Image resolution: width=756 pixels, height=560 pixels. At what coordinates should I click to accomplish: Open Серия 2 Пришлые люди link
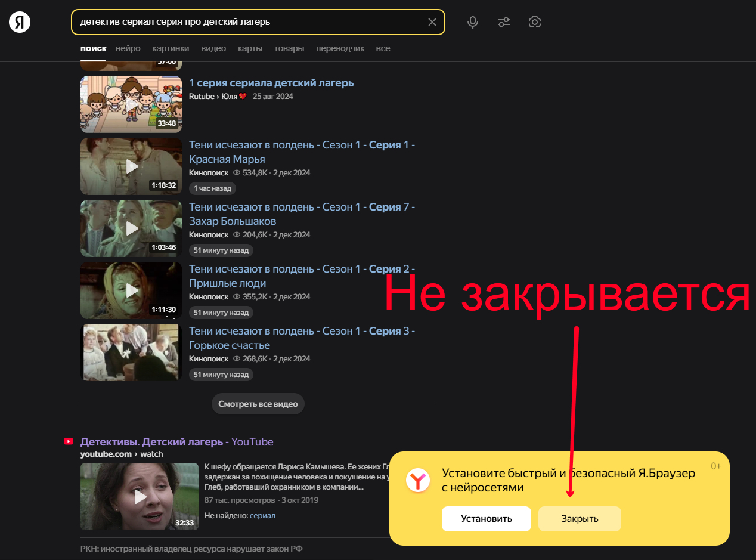click(x=302, y=276)
